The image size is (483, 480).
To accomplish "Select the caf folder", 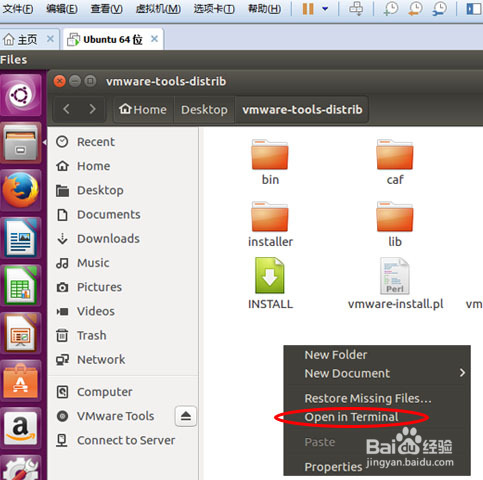I will tap(395, 162).
